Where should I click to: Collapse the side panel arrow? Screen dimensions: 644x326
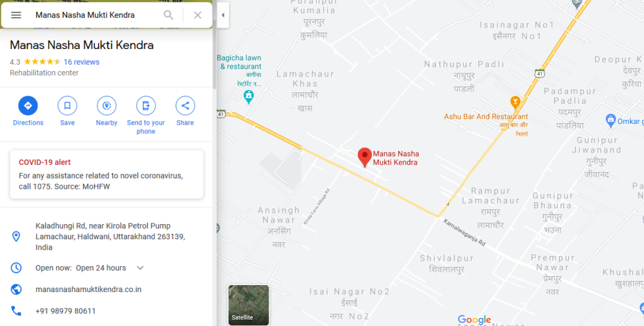223,15
